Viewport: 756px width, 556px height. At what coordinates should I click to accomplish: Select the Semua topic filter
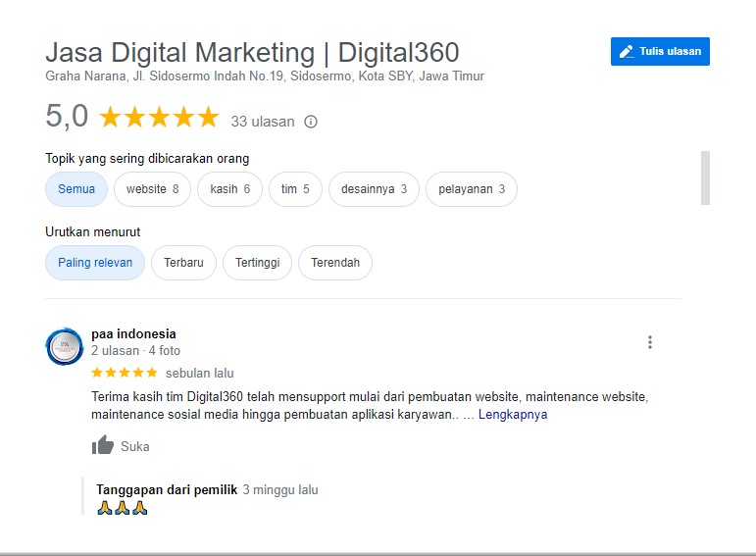[x=76, y=189]
